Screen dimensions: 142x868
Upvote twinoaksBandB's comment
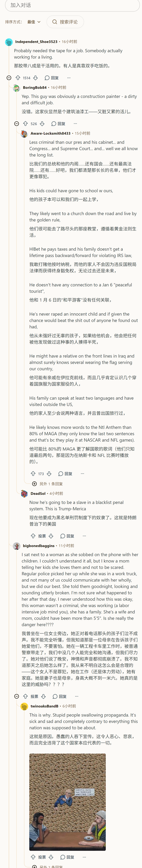[x=33, y=857]
